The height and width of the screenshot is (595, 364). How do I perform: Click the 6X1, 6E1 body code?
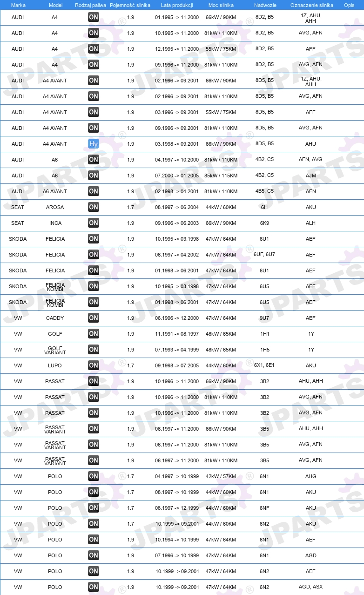pos(264,365)
